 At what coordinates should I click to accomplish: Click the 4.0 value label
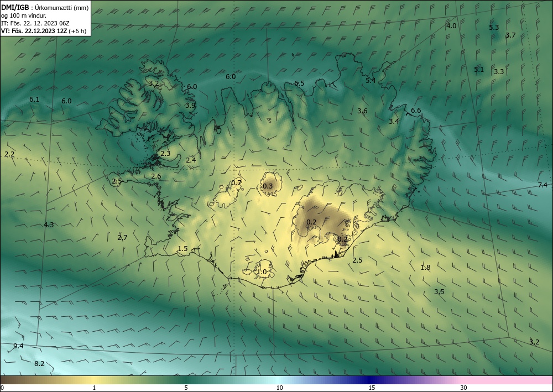tap(451, 26)
